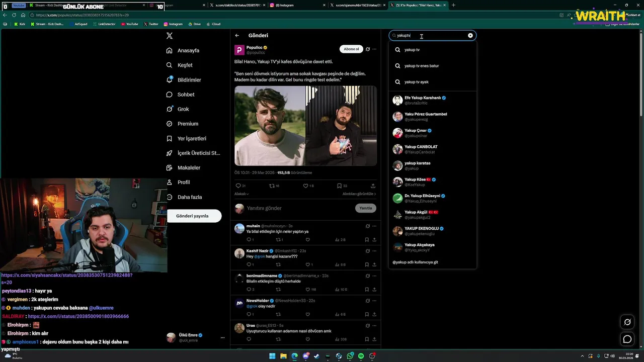Viewport: 644px width, 362px height.
Task: Click the Yanıtla button
Action: pyautogui.click(x=366, y=208)
